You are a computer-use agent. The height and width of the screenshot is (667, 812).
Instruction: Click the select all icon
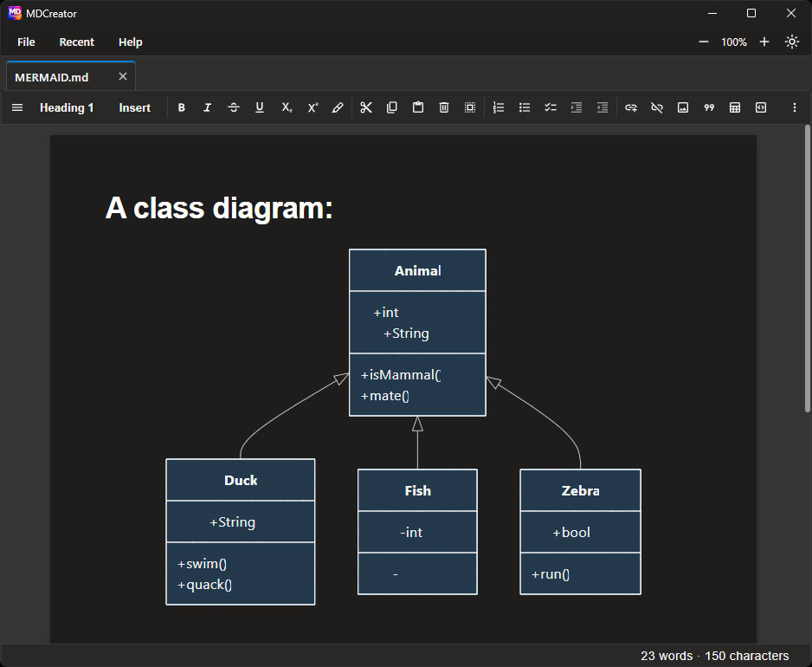point(470,107)
